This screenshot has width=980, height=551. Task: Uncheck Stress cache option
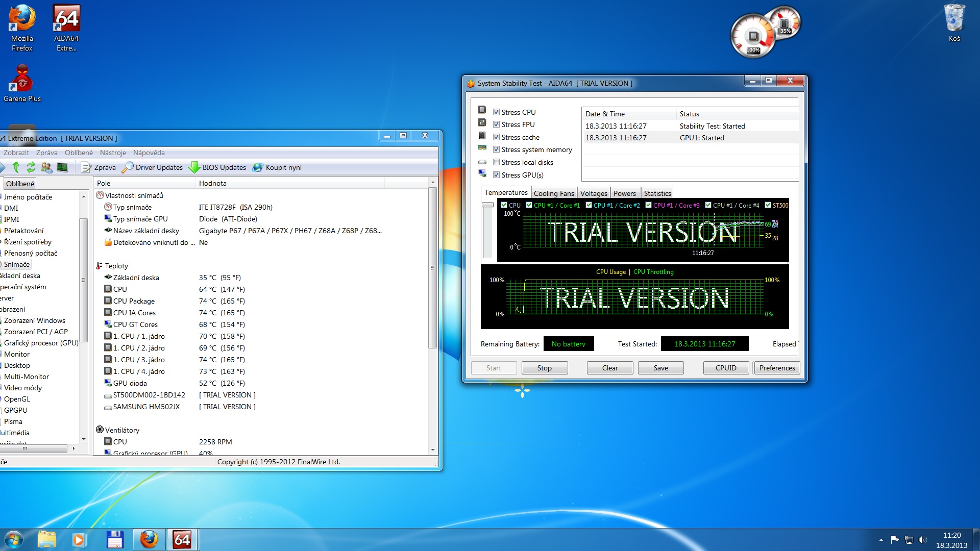(496, 137)
